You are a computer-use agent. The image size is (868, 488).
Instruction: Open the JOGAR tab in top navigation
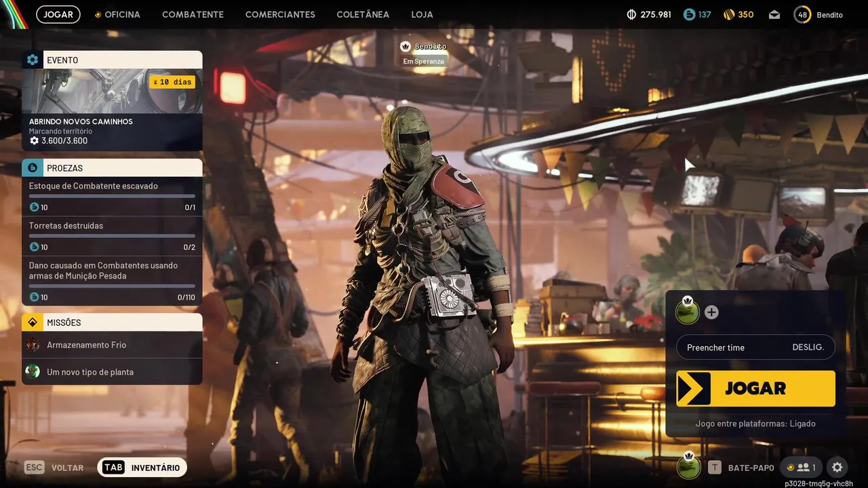click(58, 14)
